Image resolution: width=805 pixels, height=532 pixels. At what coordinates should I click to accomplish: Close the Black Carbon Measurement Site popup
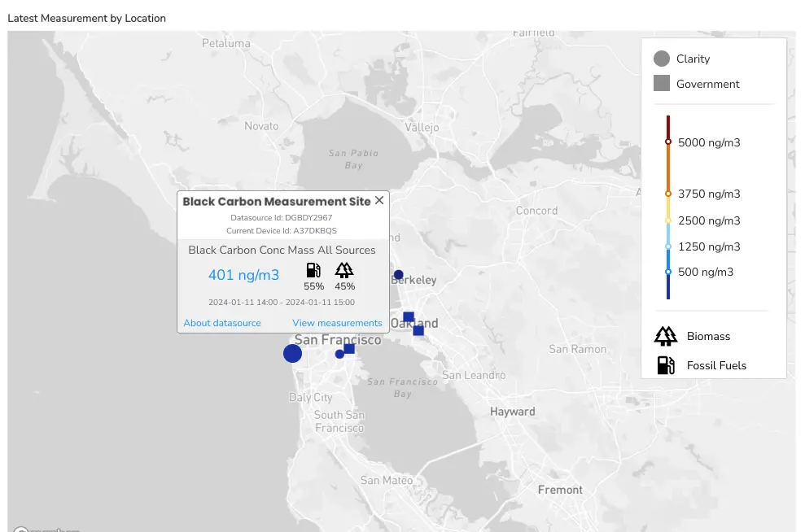[379, 201]
